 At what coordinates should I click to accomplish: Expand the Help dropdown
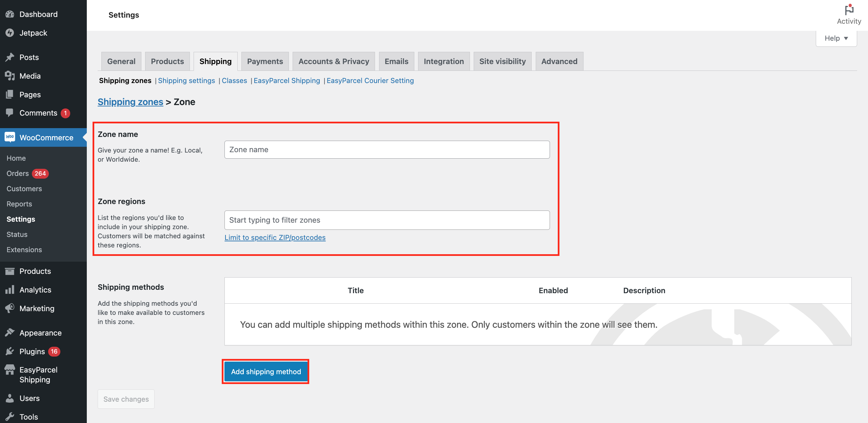coord(836,38)
